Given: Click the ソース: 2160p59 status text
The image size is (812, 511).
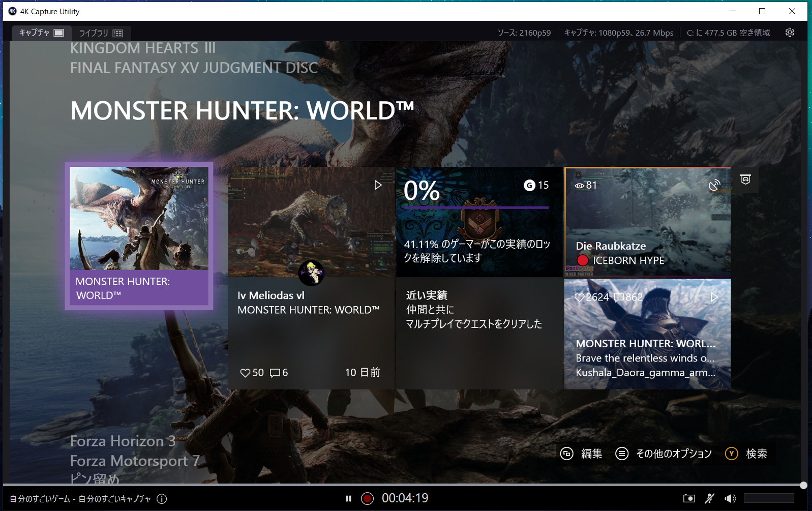Looking at the screenshot, I should pos(524,33).
